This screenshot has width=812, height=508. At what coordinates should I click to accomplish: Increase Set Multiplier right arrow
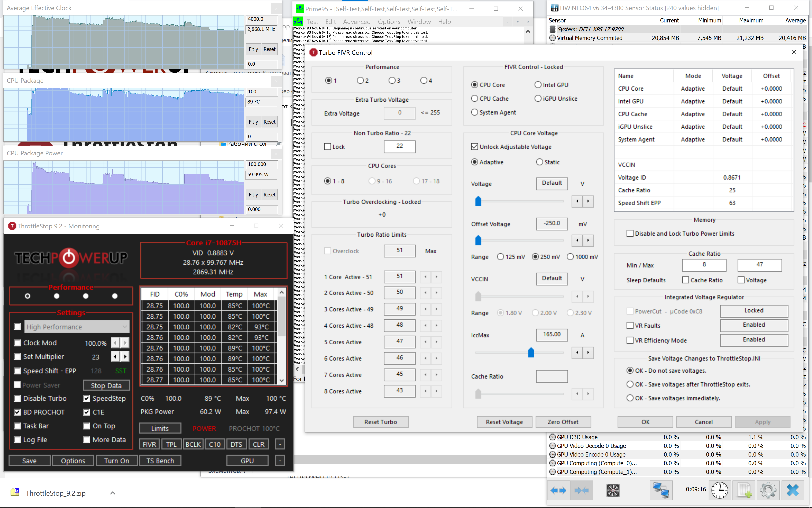coord(125,356)
